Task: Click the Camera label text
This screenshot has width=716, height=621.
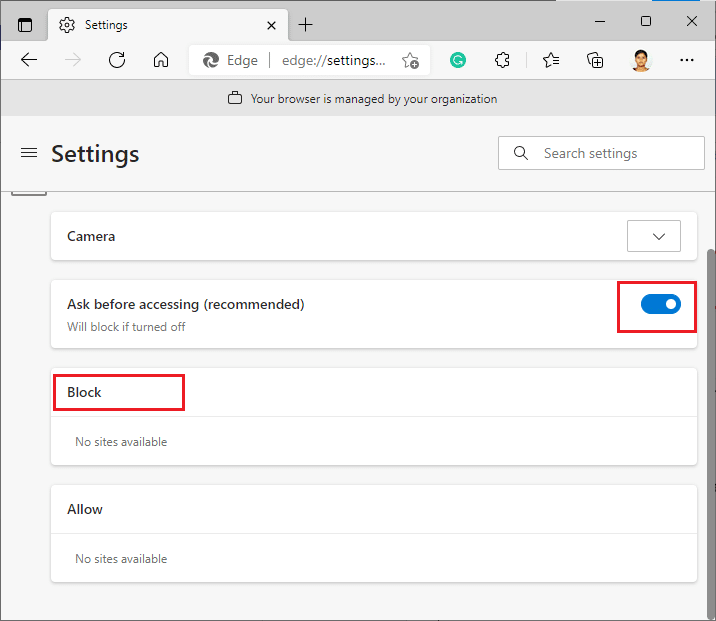Action: point(91,236)
